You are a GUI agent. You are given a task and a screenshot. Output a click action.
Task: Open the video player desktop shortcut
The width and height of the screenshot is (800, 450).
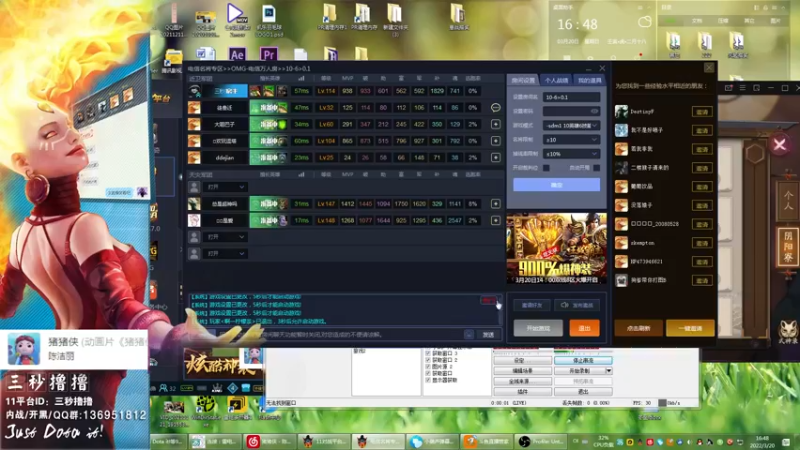click(235, 13)
